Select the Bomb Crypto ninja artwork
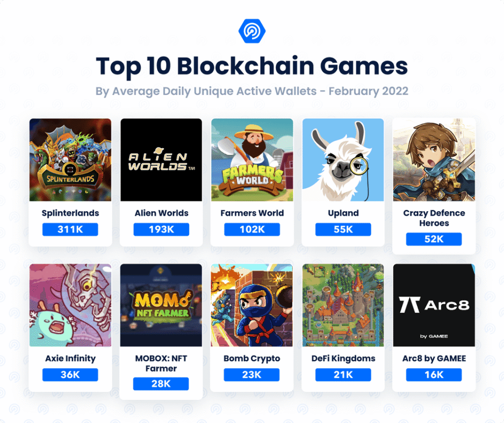 coord(252,305)
